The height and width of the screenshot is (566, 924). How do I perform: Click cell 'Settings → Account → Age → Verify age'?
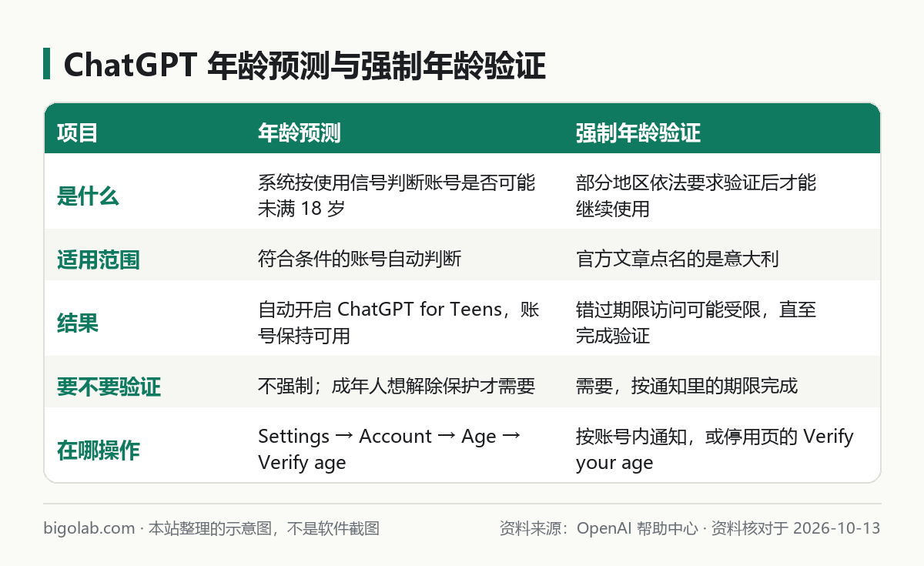(x=389, y=449)
